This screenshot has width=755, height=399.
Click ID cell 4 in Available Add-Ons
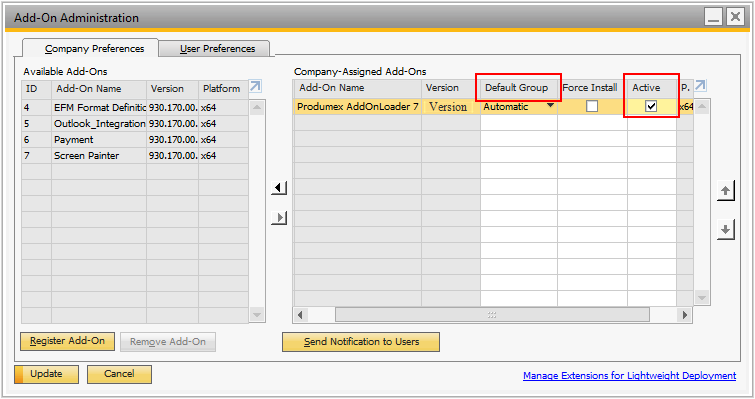[37, 107]
